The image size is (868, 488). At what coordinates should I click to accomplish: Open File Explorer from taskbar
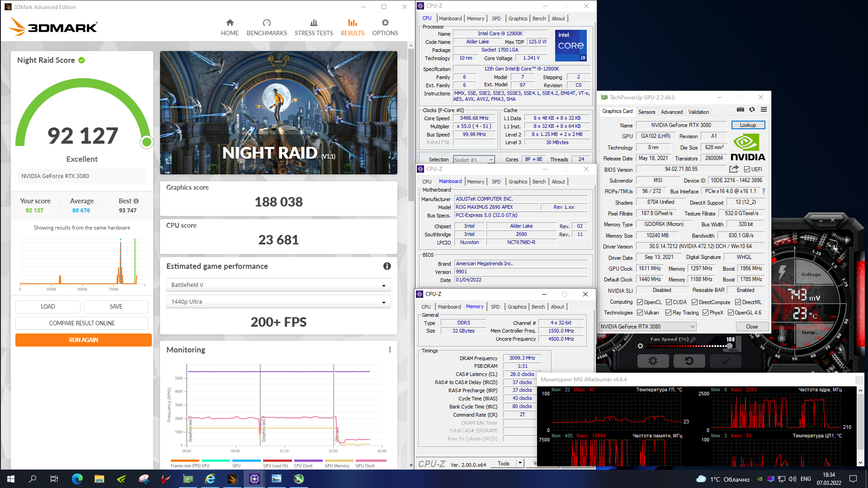click(x=99, y=479)
